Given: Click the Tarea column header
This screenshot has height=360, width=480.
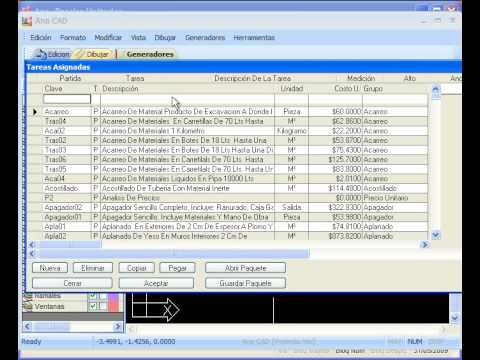Looking at the screenshot, I should pyautogui.click(x=135, y=78).
